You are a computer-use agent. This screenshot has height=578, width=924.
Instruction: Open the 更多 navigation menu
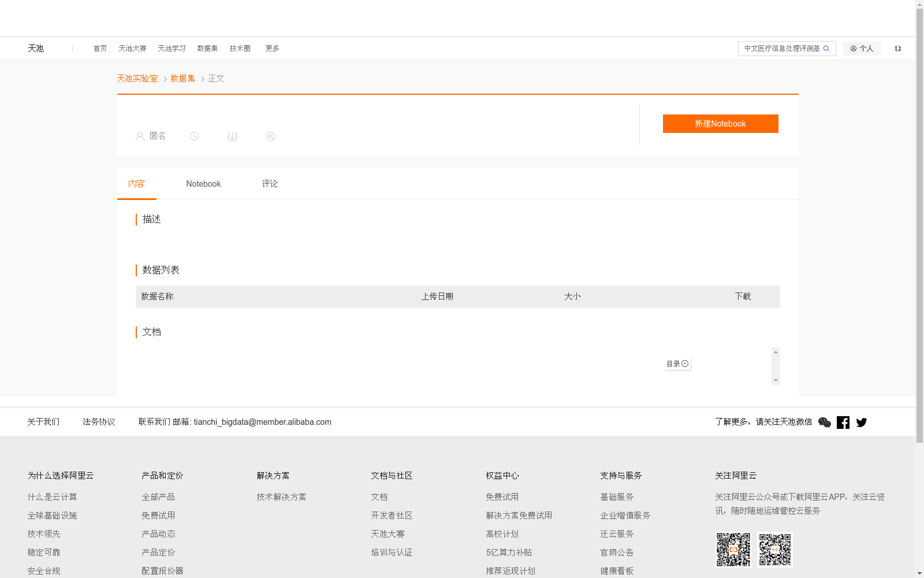click(x=272, y=49)
